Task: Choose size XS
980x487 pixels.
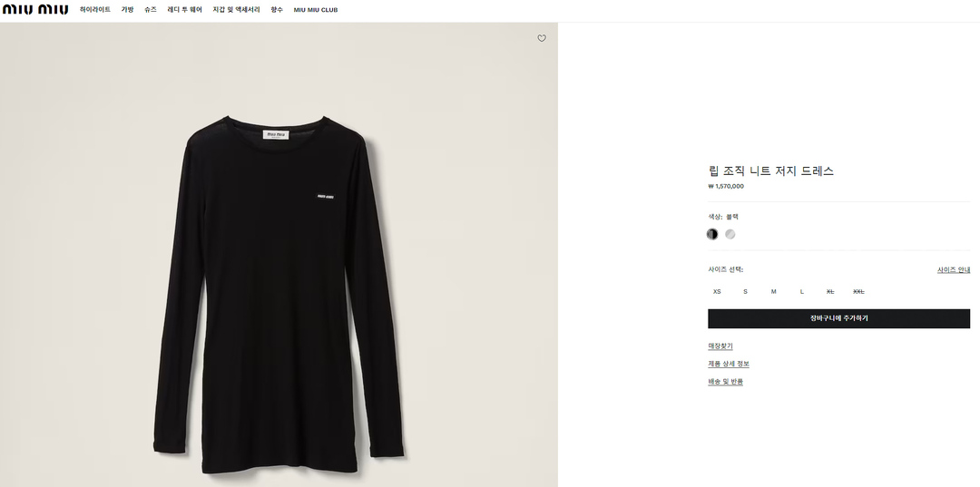Action: [x=717, y=291]
